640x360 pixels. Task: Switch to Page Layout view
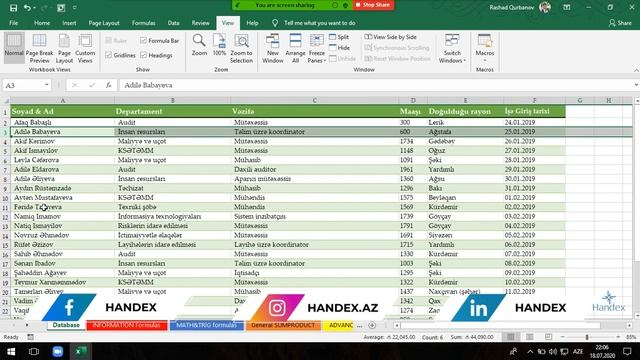64,48
